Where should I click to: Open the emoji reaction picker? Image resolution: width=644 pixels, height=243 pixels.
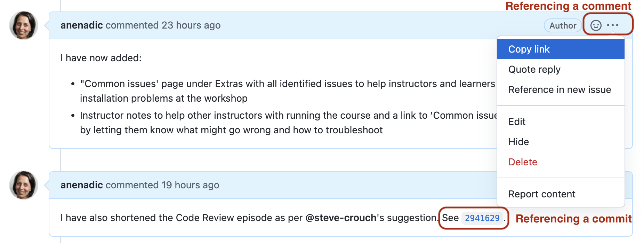coord(595,25)
